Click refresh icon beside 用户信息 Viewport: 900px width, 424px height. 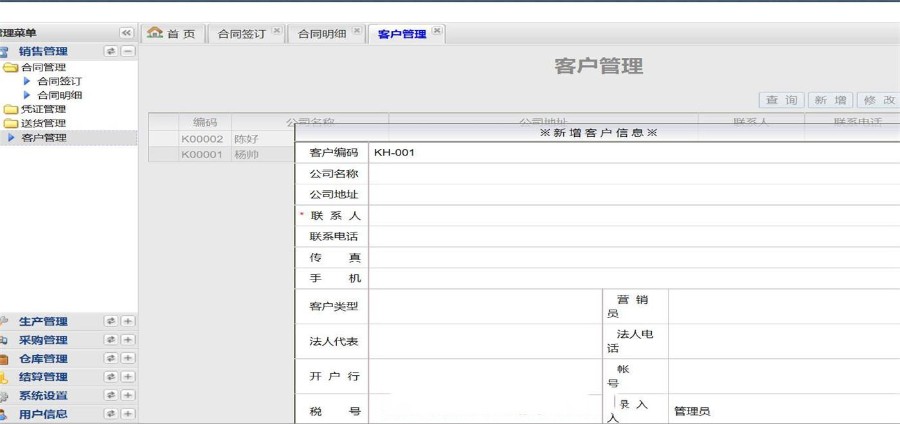coord(111,414)
